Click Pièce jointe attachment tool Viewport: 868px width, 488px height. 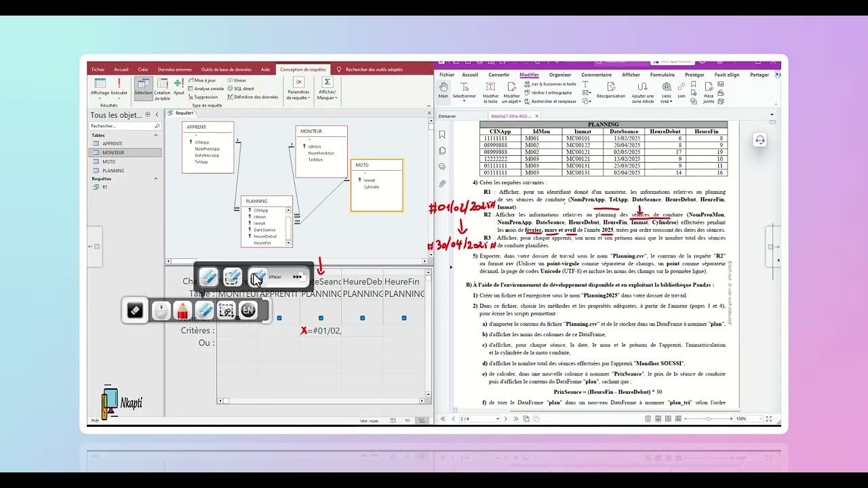pos(709,92)
